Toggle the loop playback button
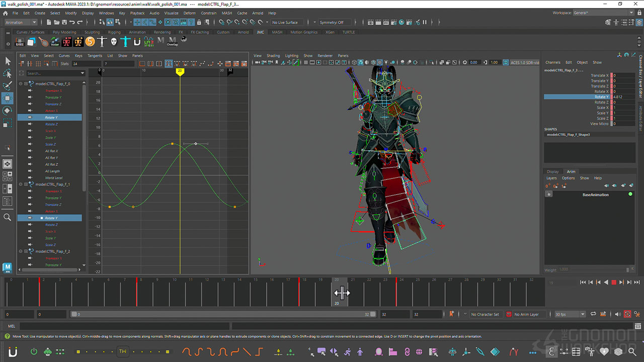This screenshot has width=644, height=362. (594, 314)
